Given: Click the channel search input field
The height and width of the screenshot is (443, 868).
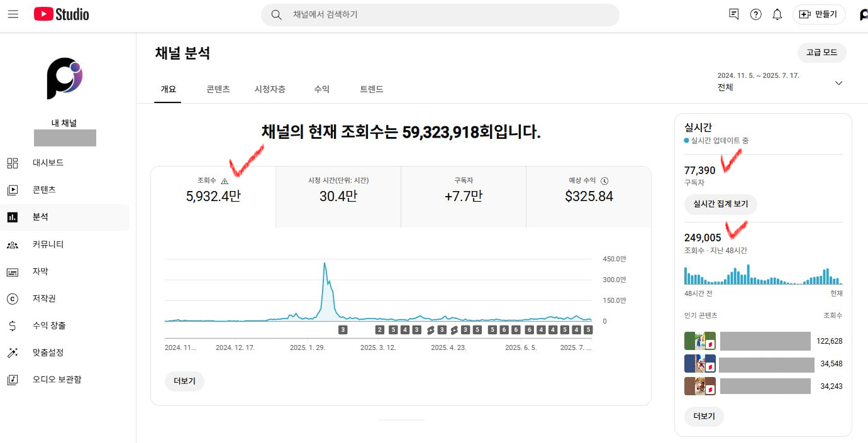Looking at the screenshot, I should coord(440,14).
